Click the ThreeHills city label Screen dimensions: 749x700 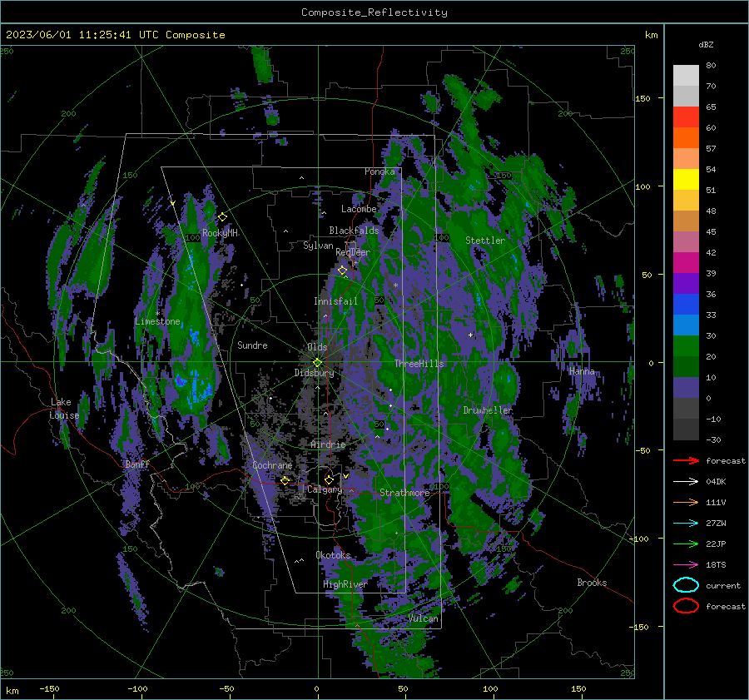click(x=419, y=364)
